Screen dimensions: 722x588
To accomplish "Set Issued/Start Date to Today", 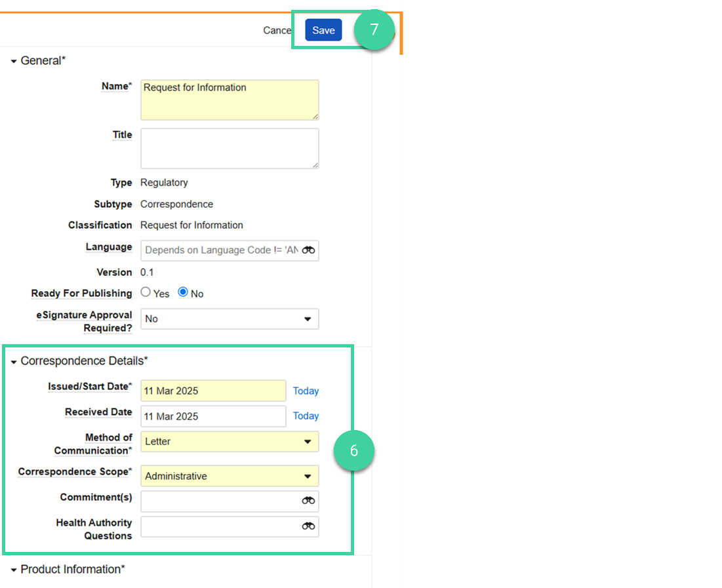I will (x=306, y=391).
